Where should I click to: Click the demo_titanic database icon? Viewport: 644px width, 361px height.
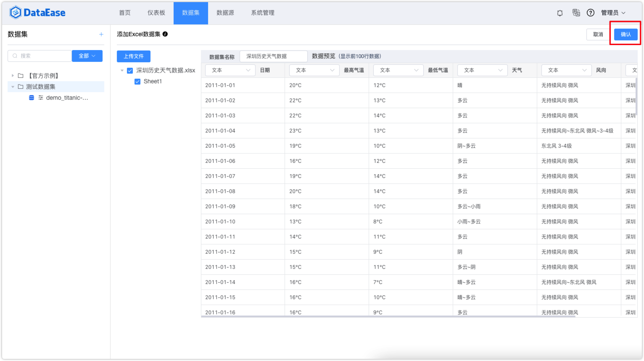(32, 98)
